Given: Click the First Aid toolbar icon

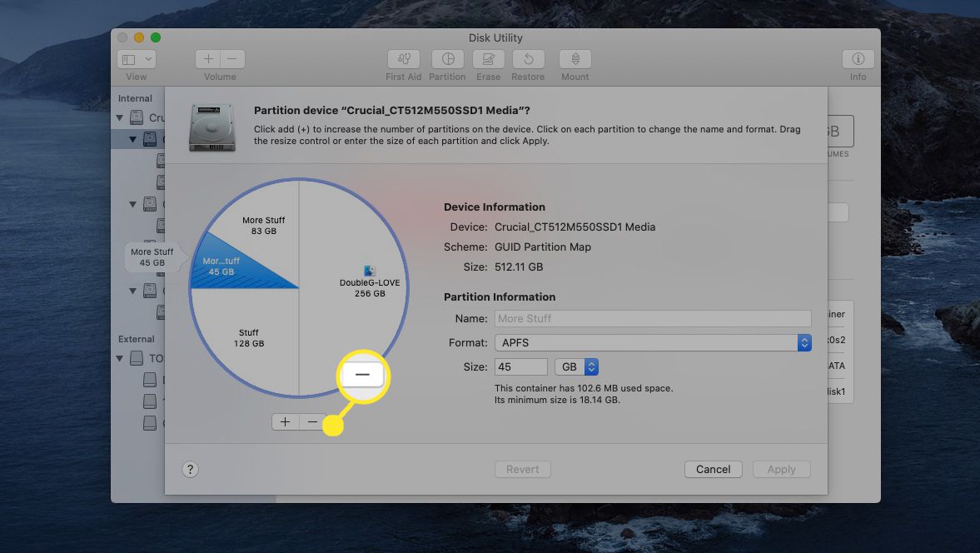Looking at the screenshot, I should coord(404,60).
